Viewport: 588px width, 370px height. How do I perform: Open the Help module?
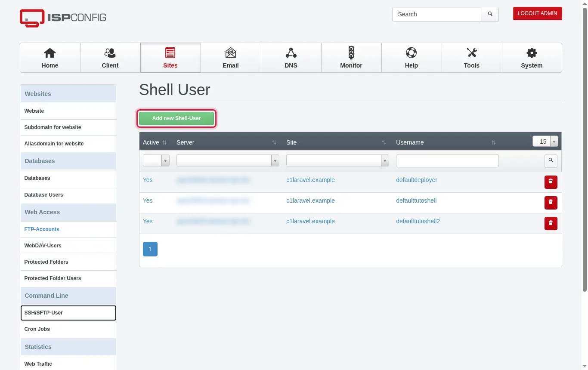click(412, 58)
